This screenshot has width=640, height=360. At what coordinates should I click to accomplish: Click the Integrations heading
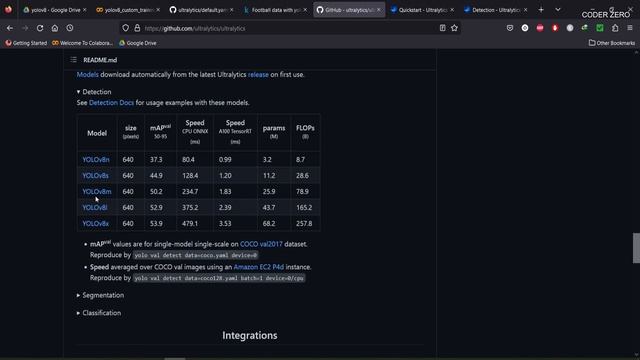click(x=250, y=336)
